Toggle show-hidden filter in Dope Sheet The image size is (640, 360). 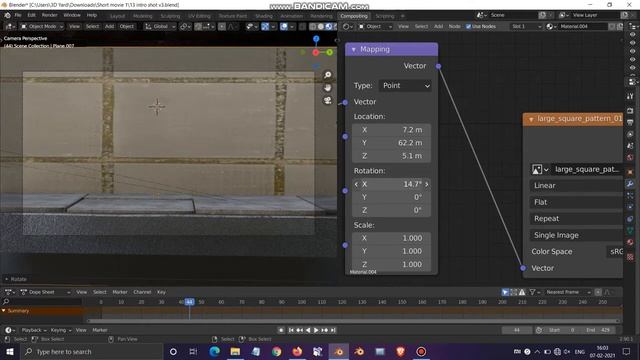tap(513, 292)
